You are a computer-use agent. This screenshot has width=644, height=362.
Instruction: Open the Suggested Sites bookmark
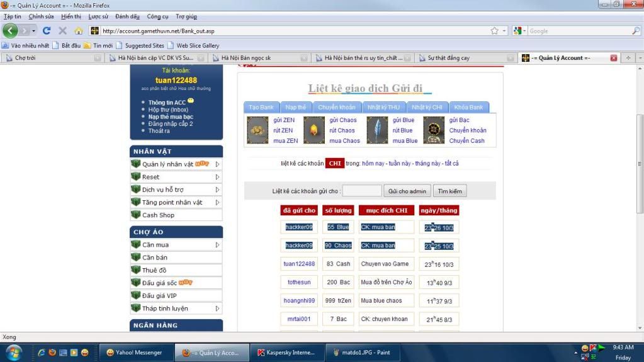[x=140, y=45]
